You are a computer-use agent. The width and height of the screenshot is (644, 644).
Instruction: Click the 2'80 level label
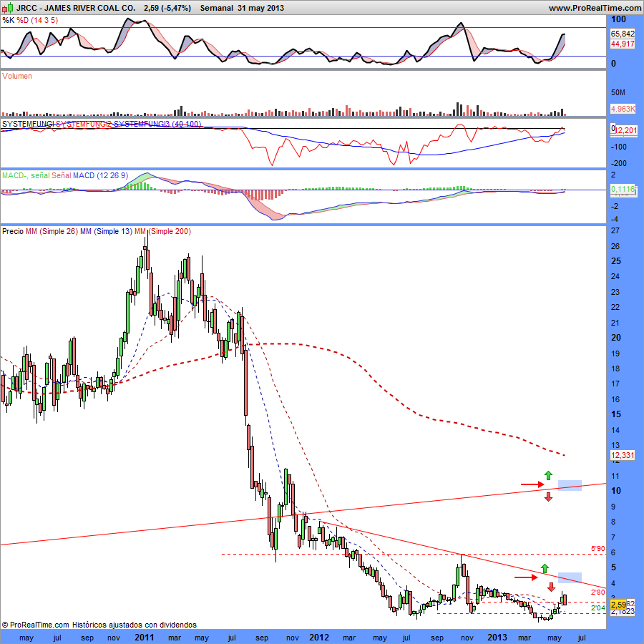[x=598, y=592]
